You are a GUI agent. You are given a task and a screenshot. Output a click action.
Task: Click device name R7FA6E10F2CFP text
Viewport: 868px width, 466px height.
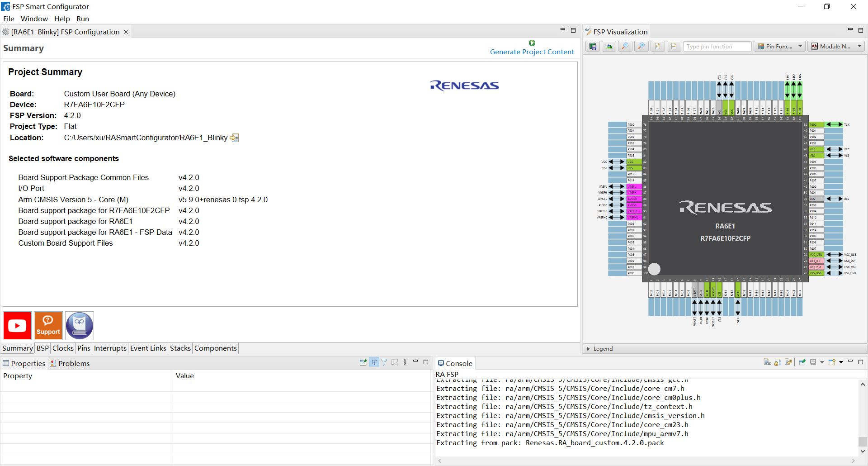point(94,105)
